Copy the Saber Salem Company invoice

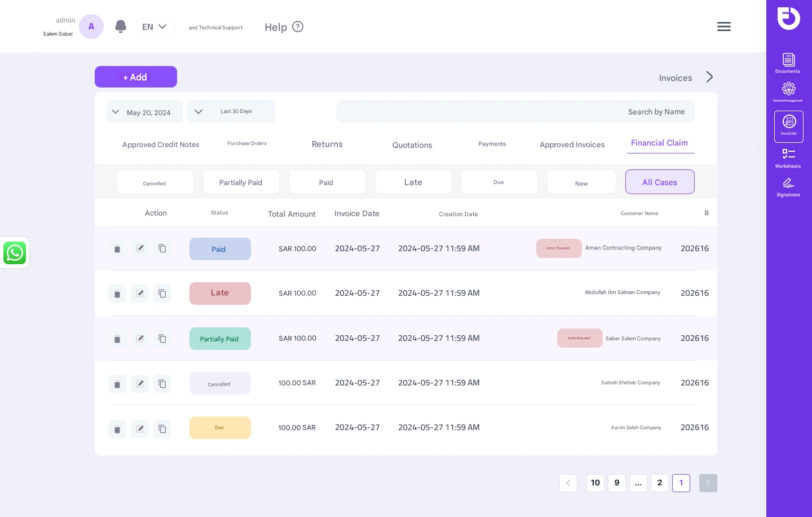point(162,339)
